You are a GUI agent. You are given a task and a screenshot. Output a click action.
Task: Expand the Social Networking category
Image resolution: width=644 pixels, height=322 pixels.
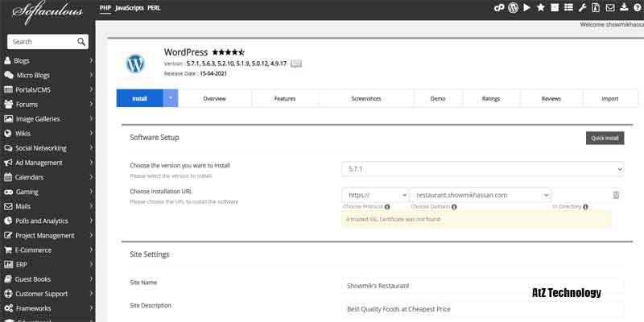pyautogui.click(x=48, y=148)
